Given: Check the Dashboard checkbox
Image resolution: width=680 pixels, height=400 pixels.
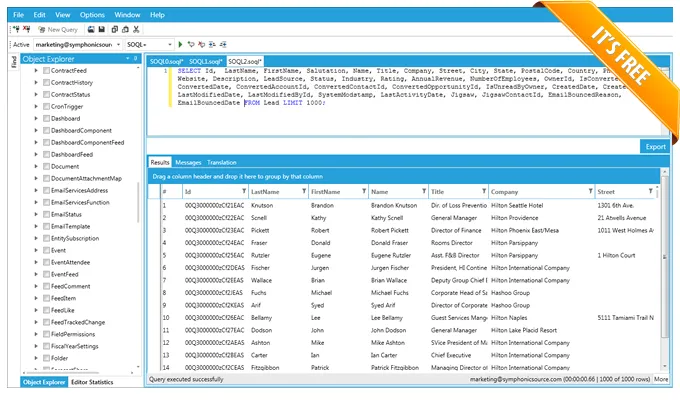Looking at the screenshot, I should coord(46,118).
